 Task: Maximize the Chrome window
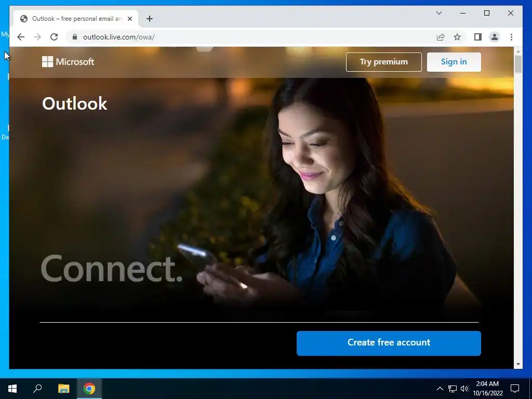486,13
